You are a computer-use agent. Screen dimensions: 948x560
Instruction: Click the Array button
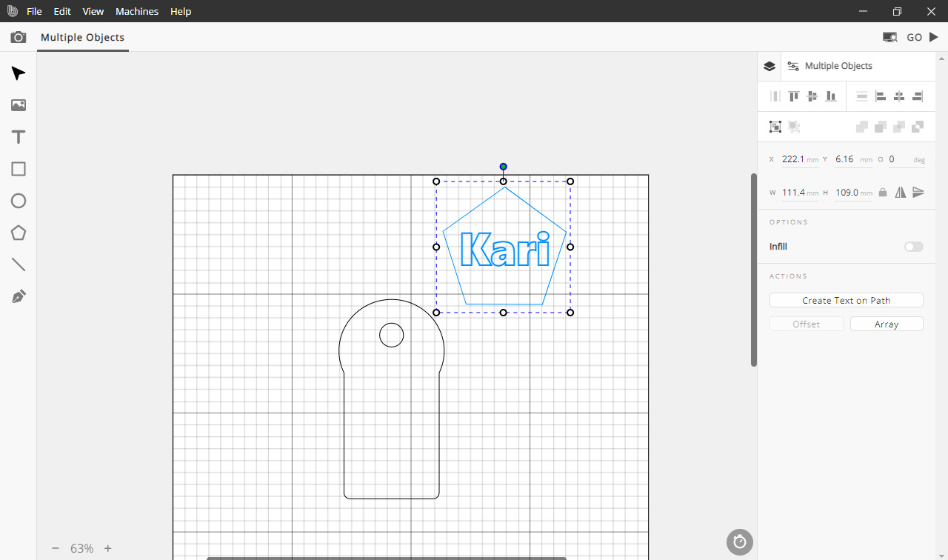point(886,324)
